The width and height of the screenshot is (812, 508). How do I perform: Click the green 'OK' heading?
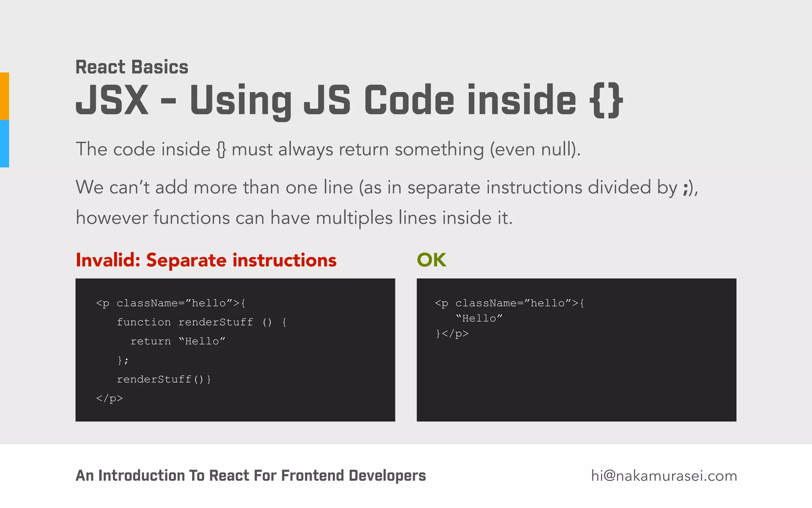[431, 260]
